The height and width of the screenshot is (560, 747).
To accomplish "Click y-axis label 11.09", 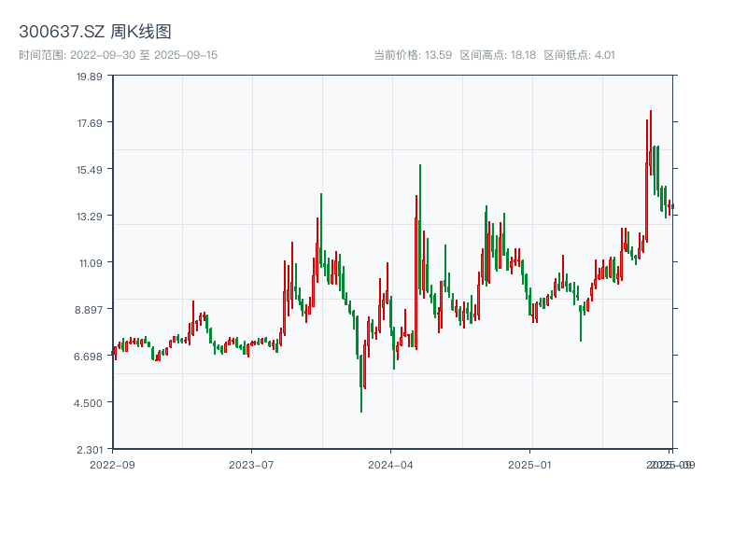I will pos(90,263).
